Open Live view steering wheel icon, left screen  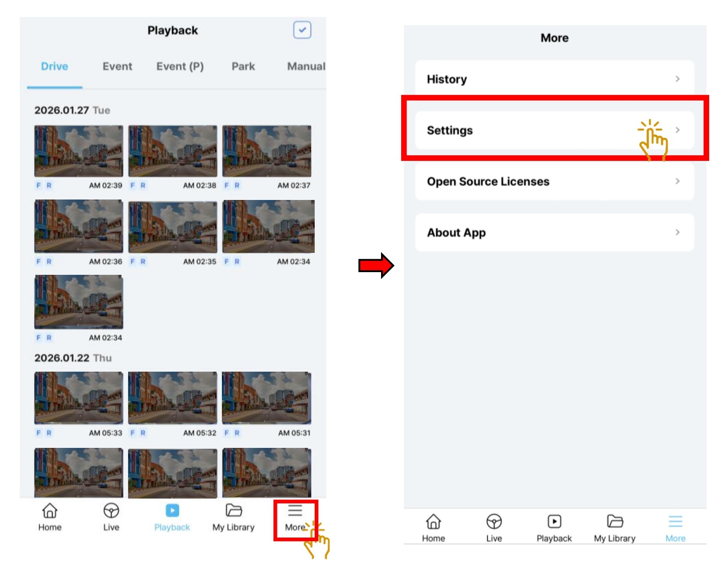111,511
